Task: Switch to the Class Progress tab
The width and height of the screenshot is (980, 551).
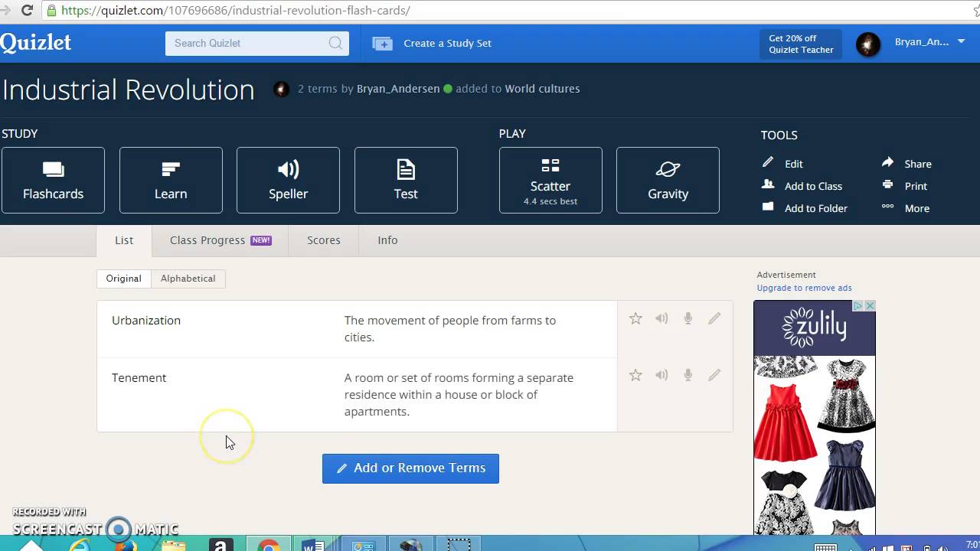Action: (x=220, y=240)
